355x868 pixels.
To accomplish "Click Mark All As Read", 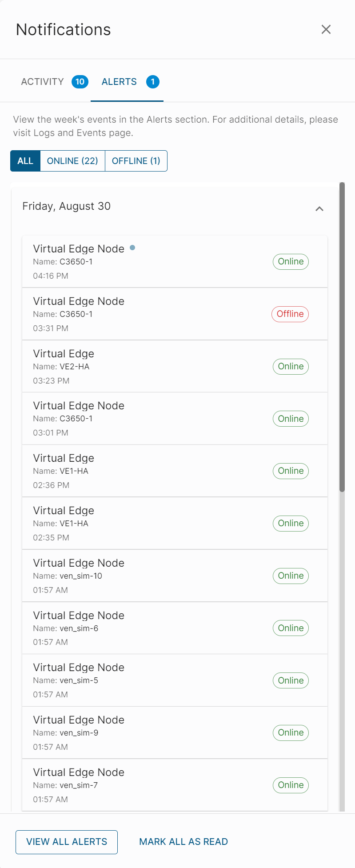I will (183, 842).
